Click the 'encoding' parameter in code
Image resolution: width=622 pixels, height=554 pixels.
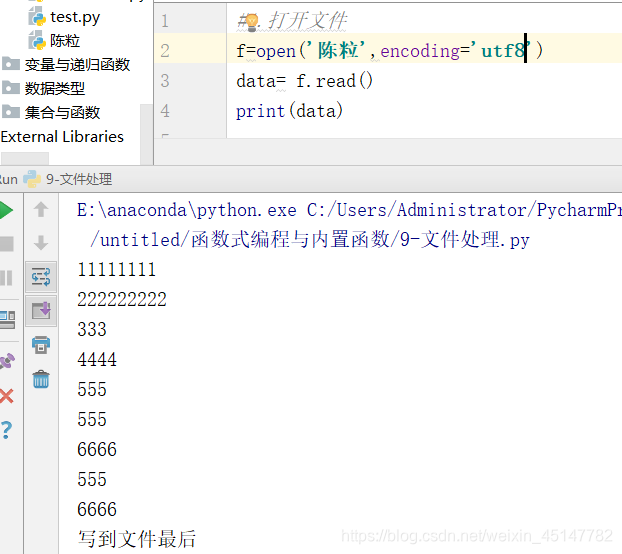click(x=420, y=51)
